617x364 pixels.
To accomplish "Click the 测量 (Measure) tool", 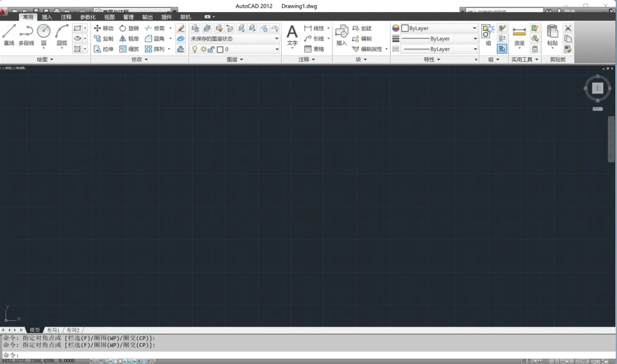I will point(519,35).
